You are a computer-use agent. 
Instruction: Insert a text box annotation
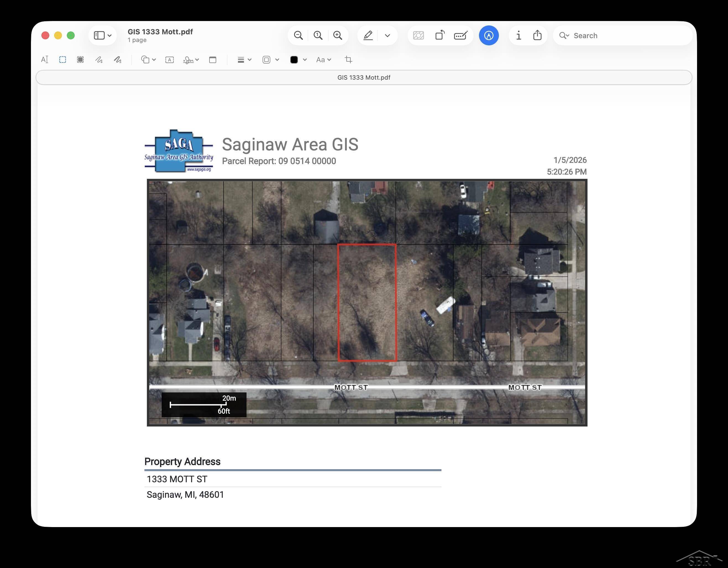(x=169, y=60)
